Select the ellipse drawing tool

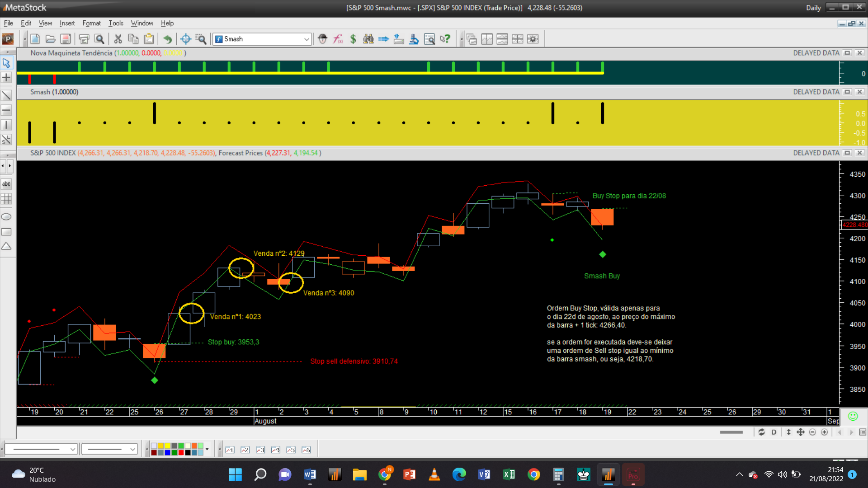[6, 217]
